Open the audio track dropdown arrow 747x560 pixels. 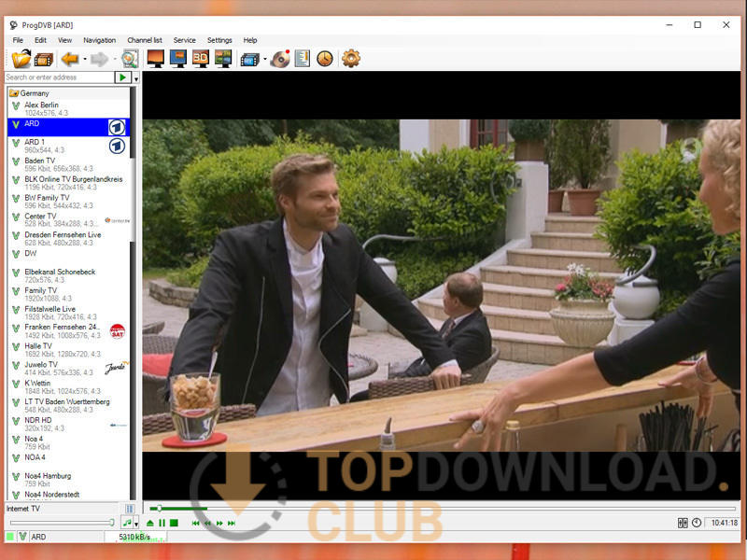136,524
